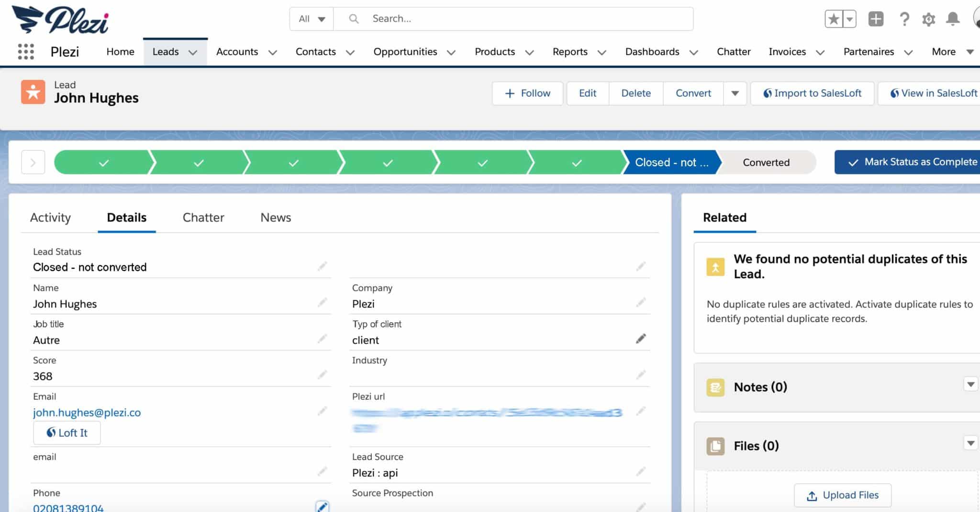Click the orange Lead record icon

(33, 92)
